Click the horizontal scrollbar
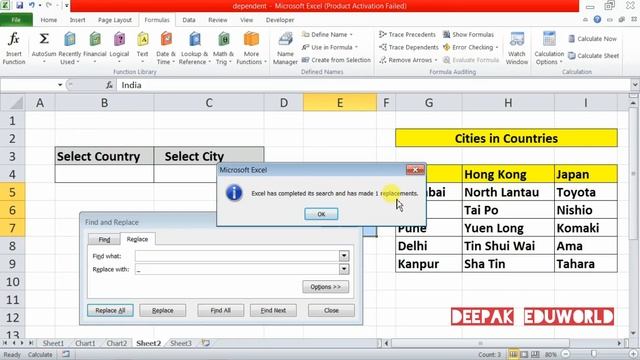 click(480, 343)
